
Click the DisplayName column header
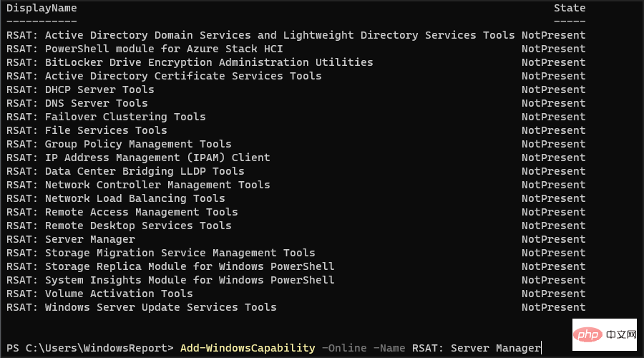(x=42, y=8)
